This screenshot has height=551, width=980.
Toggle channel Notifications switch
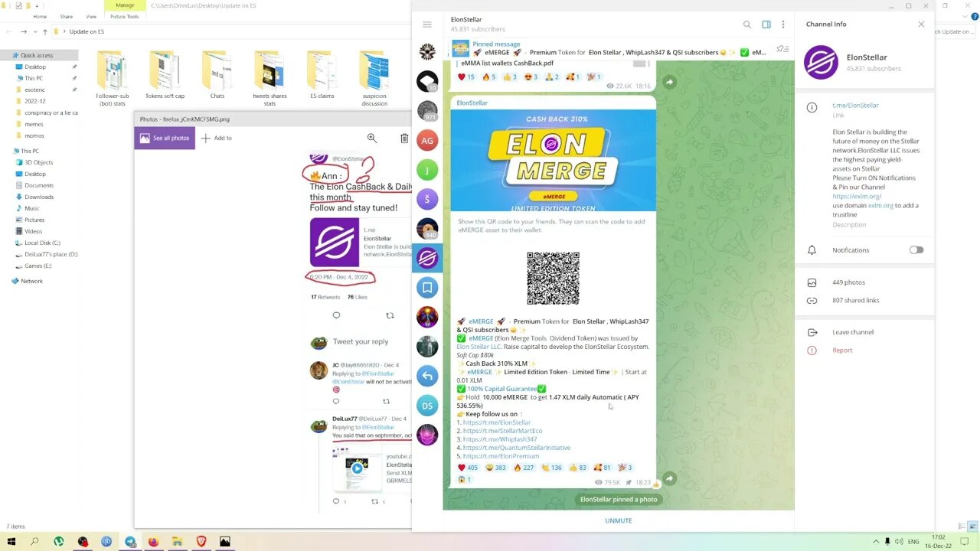(x=916, y=250)
